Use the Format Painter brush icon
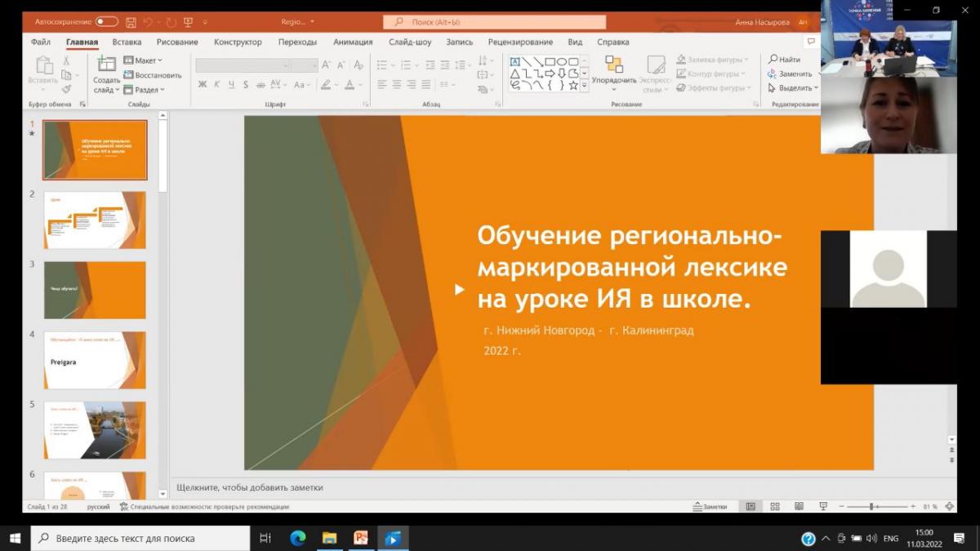The height and width of the screenshot is (551, 980). pyautogui.click(x=67, y=89)
